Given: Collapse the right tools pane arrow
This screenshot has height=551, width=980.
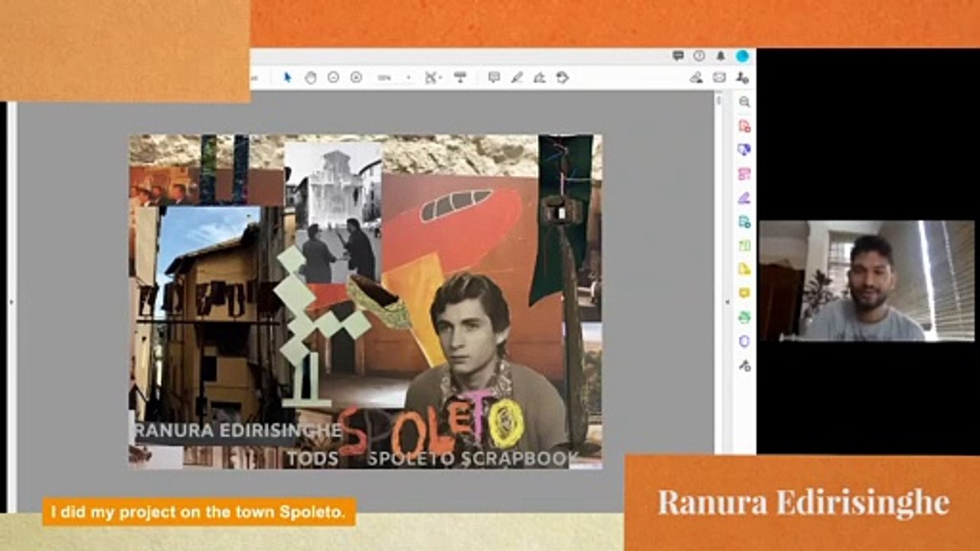Looking at the screenshot, I should pos(728,302).
